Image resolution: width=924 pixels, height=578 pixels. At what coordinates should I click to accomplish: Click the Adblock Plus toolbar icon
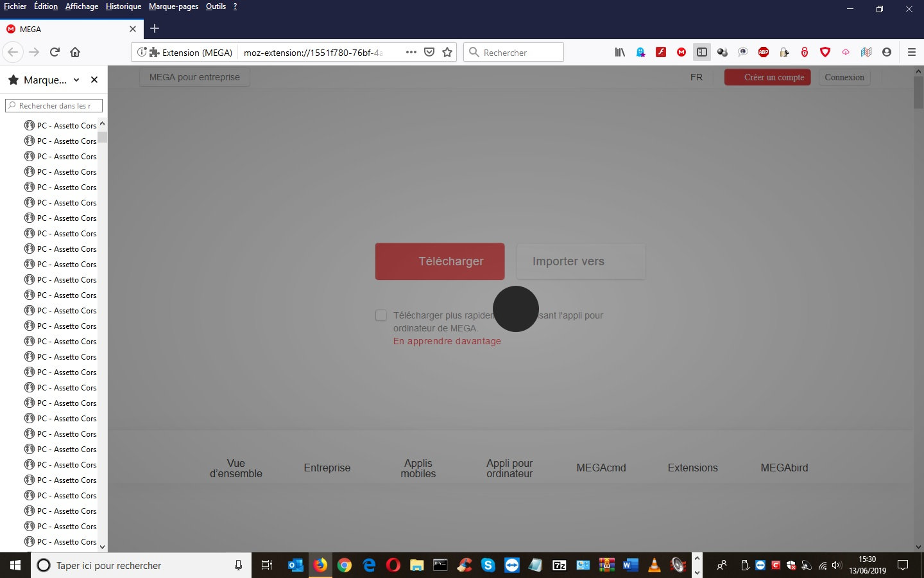764,52
